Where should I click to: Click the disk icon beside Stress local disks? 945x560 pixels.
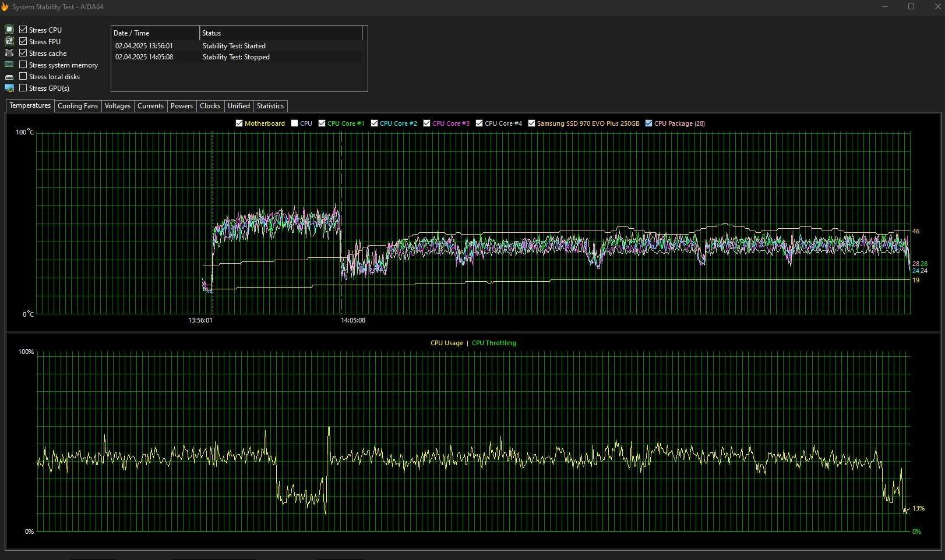[x=9, y=77]
